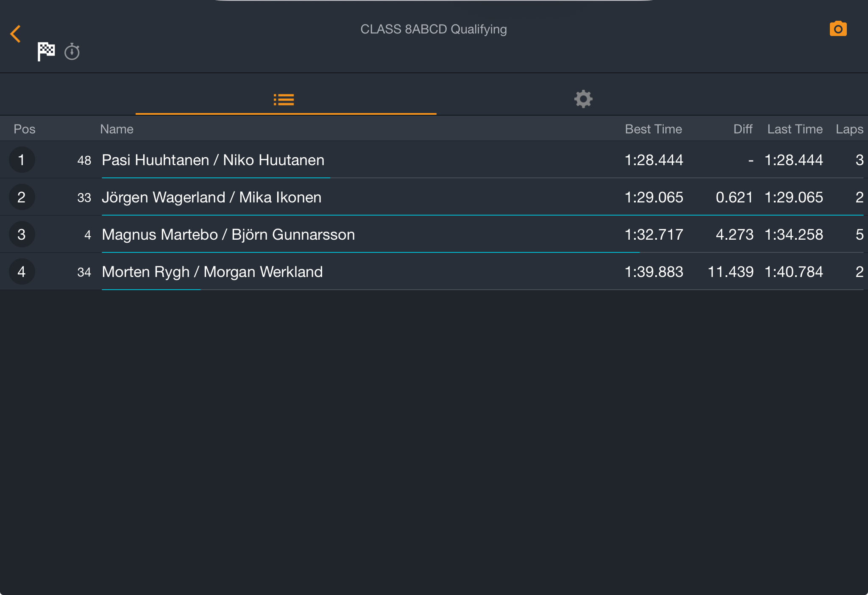Open the settings gear tab
868x595 pixels.
pos(583,99)
